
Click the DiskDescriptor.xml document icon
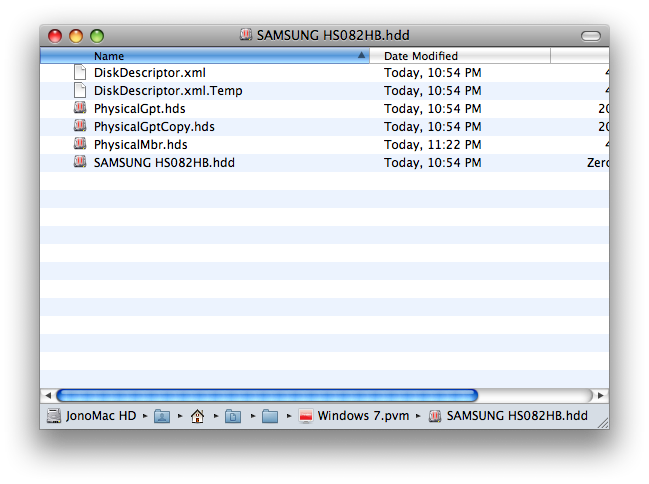pos(80,72)
